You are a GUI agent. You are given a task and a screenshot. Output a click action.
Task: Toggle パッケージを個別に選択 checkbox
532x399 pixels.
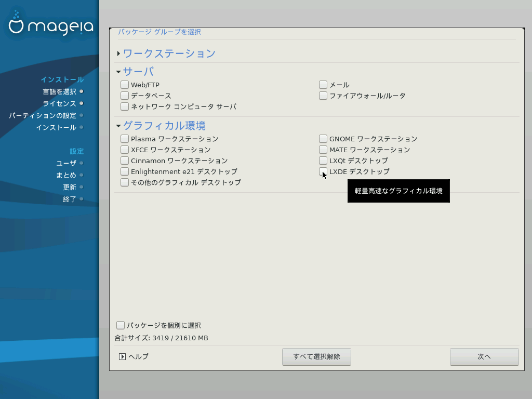121,325
